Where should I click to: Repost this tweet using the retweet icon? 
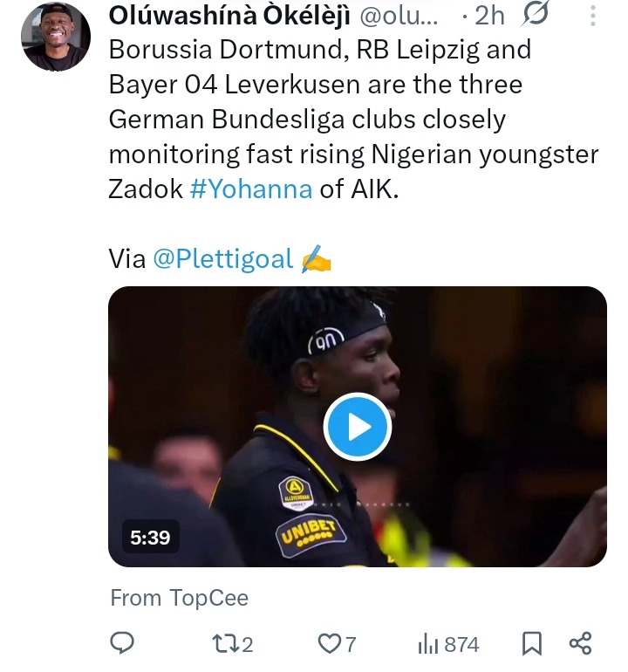224,644
